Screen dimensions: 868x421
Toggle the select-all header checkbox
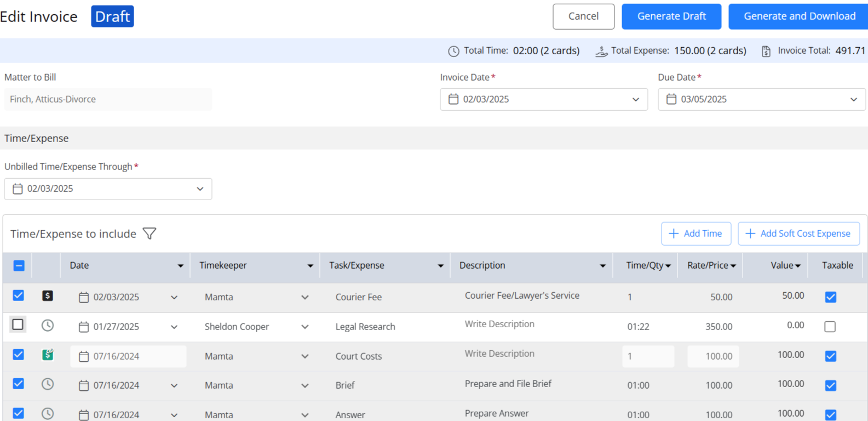tap(19, 266)
